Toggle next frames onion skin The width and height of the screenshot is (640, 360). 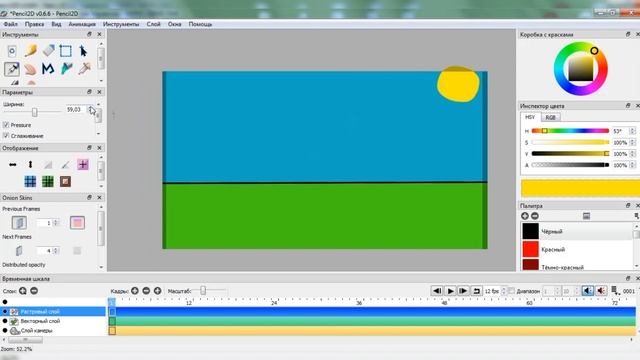[x=19, y=251]
